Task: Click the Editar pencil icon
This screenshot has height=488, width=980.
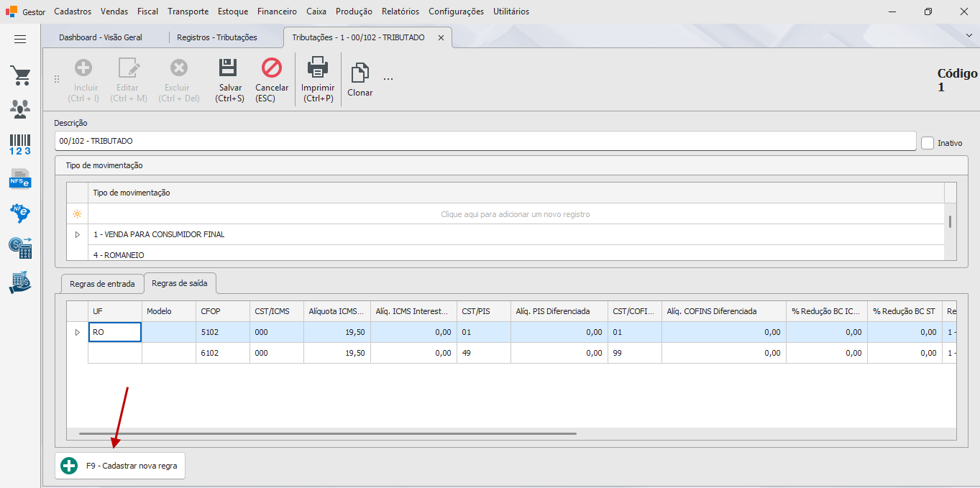Action: (129, 68)
